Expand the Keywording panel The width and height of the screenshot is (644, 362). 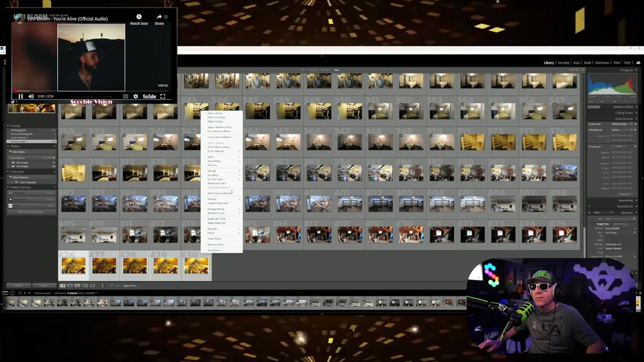click(636, 200)
